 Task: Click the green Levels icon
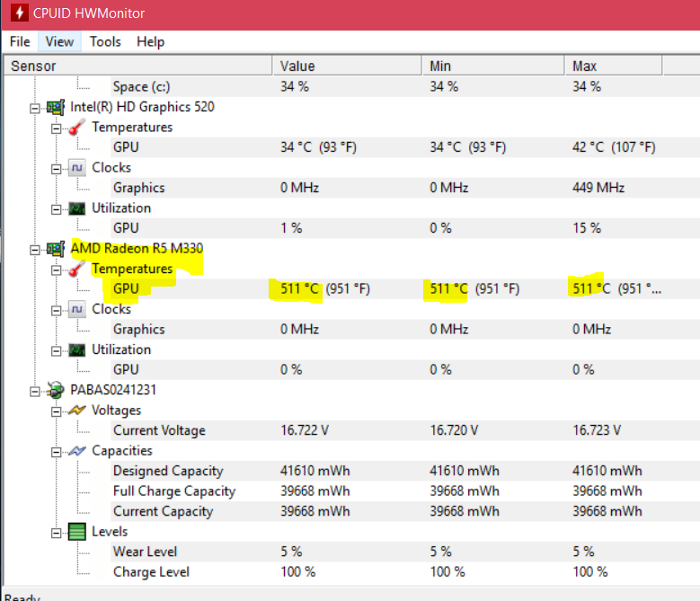click(76, 532)
